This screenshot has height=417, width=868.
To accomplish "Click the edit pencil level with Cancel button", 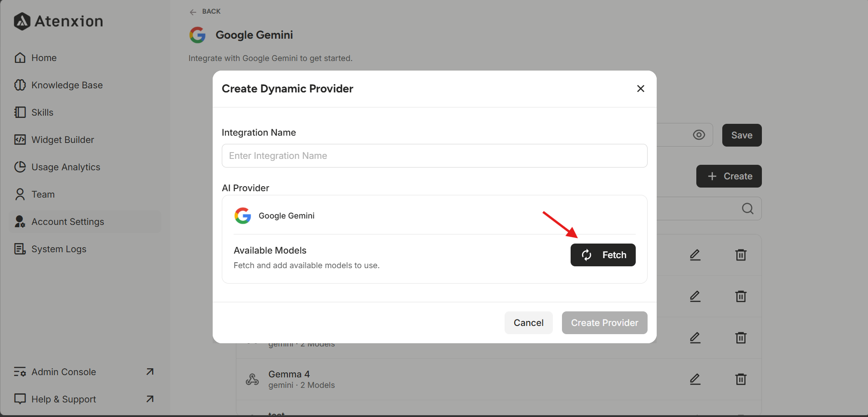I will (x=695, y=338).
